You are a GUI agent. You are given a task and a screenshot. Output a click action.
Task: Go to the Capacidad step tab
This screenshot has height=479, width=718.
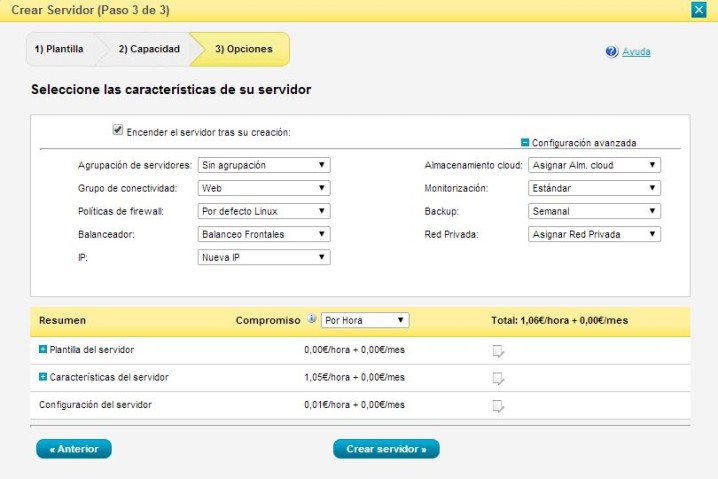pos(149,49)
